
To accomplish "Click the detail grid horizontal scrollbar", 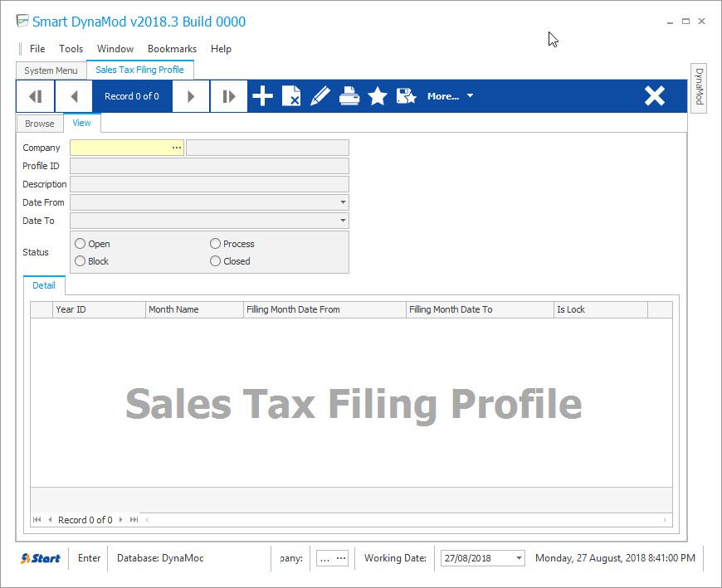I will (406, 519).
